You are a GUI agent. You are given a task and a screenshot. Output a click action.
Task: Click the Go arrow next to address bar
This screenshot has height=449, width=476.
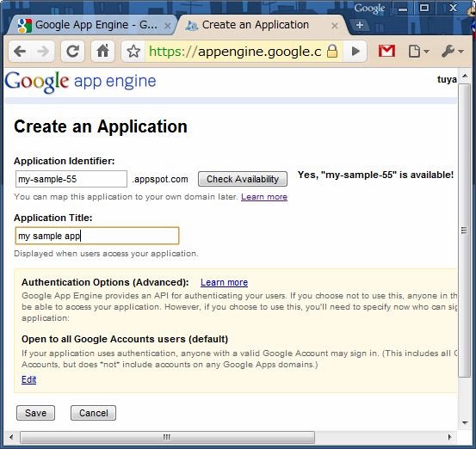355,52
